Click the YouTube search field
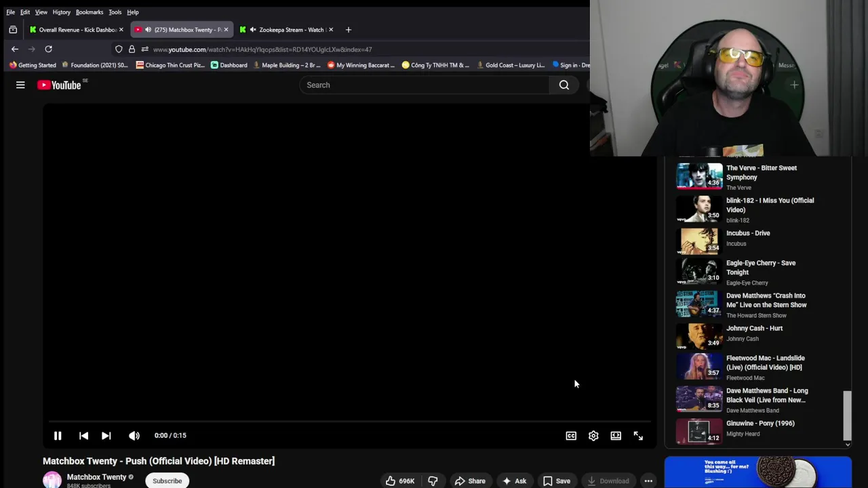The width and height of the screenshot is (868, 488). (x=425, y=85)
